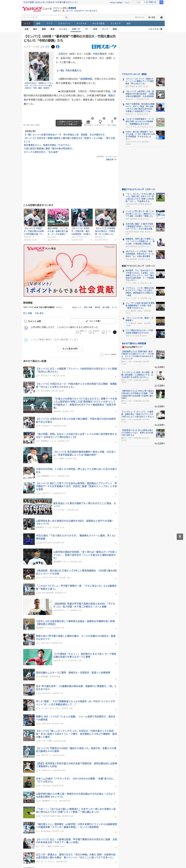Select the ライブ navigation tab
Screen dimensions: 186x868
[49, 24]
